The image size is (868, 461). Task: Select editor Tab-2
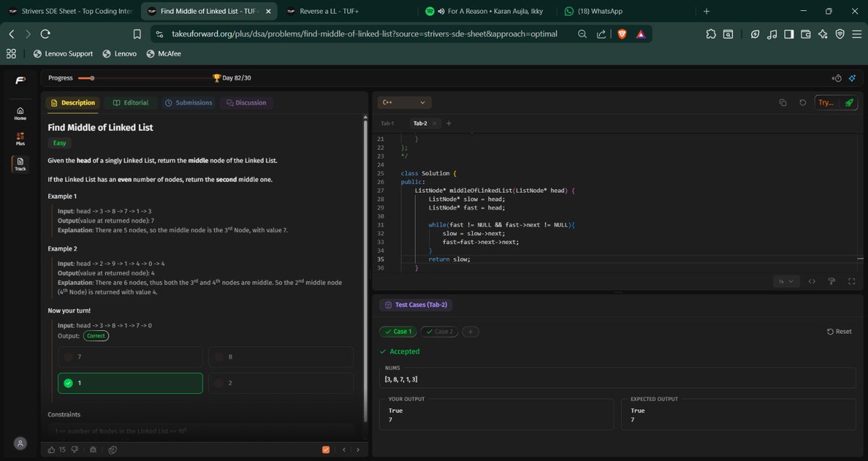pyautogui.click(x=420, y=124)
